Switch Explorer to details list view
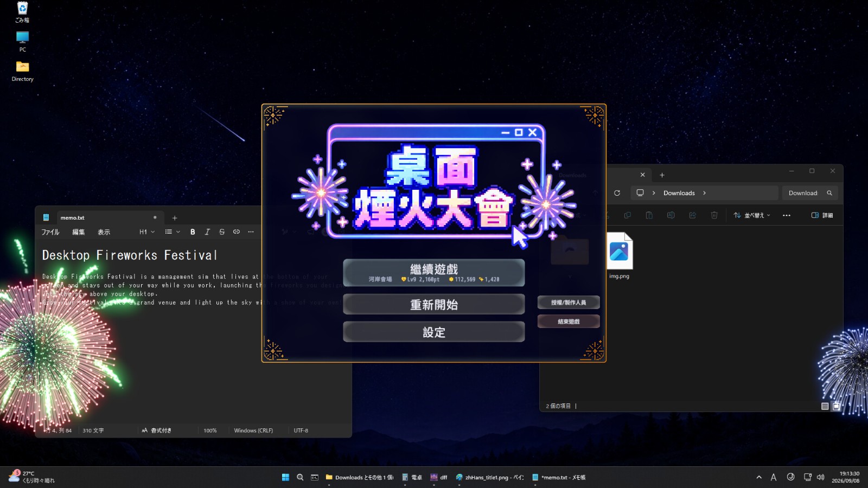The height and width of the screenshot is (488, 868). (825, 406)
